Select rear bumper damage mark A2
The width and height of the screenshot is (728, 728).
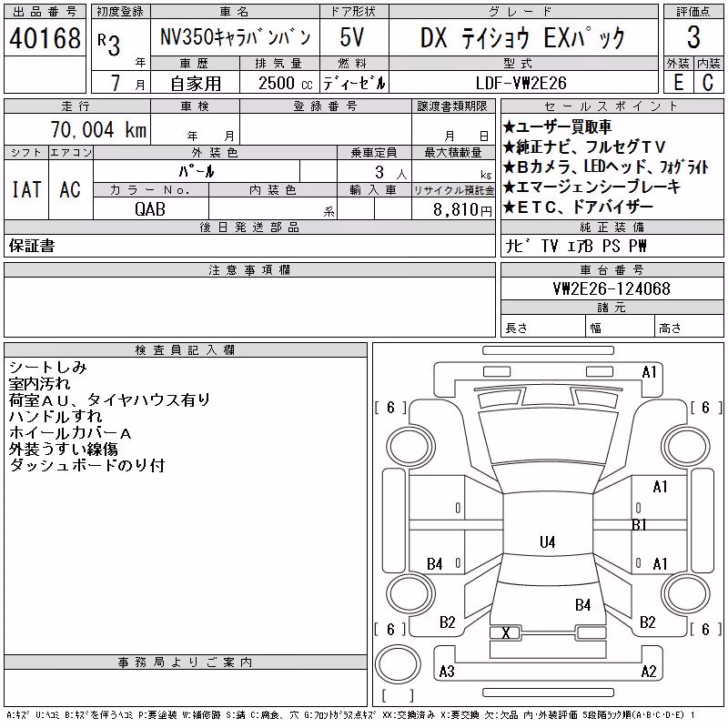tap(649, 671)
